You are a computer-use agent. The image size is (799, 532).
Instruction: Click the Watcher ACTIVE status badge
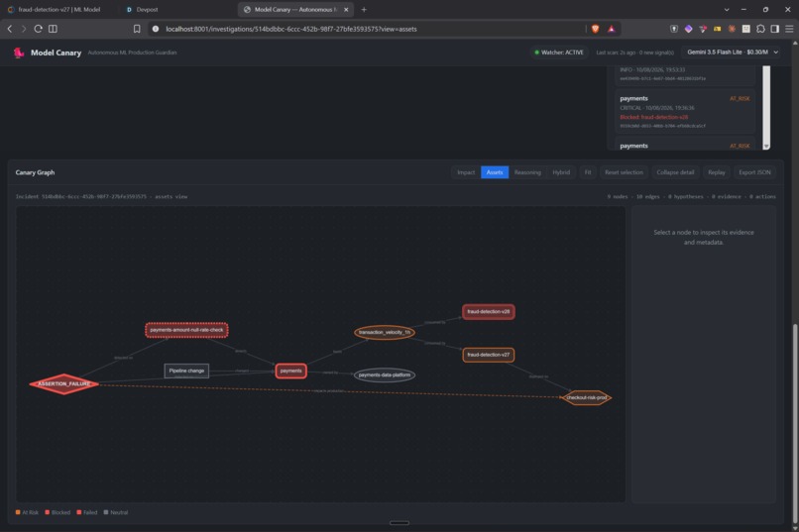pyautogui.click(x=558, y=52)
